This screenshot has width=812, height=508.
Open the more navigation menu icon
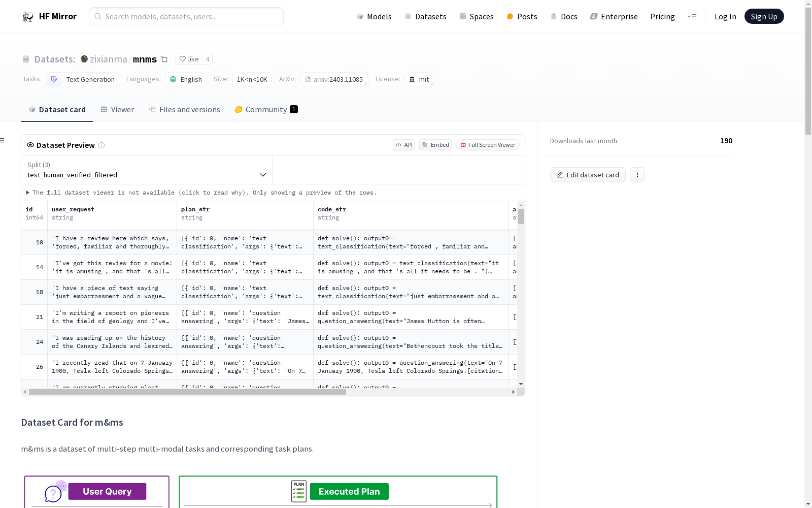(692, 16)
